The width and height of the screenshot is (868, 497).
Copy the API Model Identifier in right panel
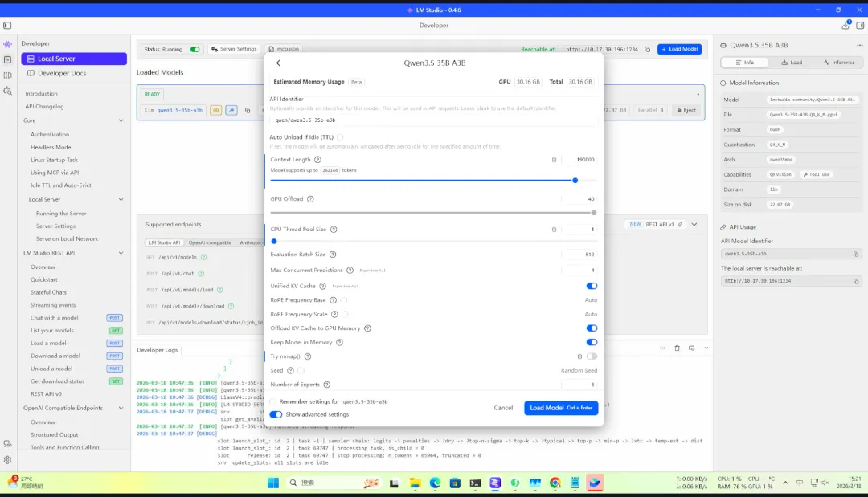pos(856,255)
